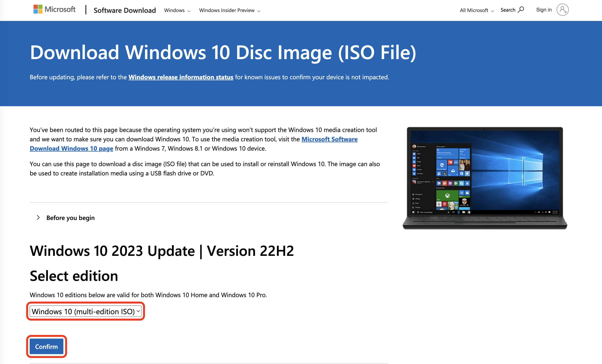Select Windows 10 (multi-edition ISO) option
The height and width of the screenshot is (364, 602).
85,311
